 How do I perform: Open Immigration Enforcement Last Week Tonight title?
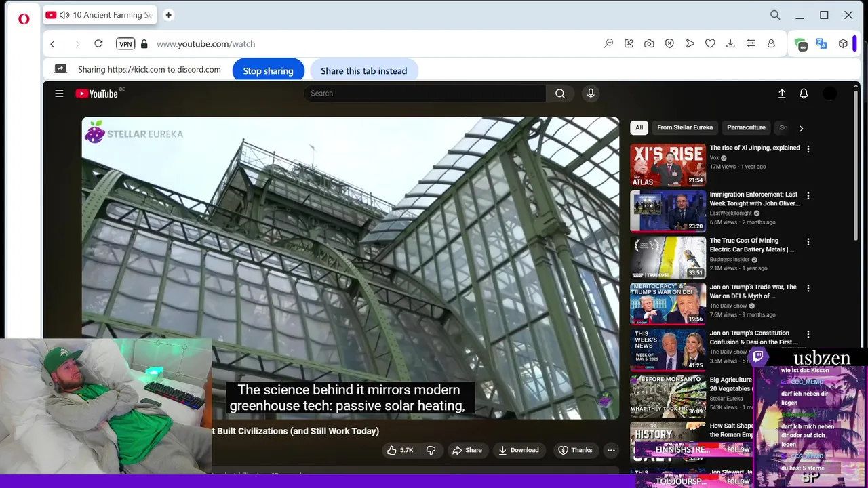click(754, 199)
